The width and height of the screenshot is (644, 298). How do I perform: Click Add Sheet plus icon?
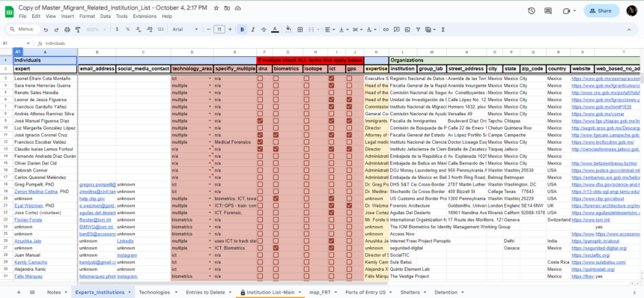(19, 292)
